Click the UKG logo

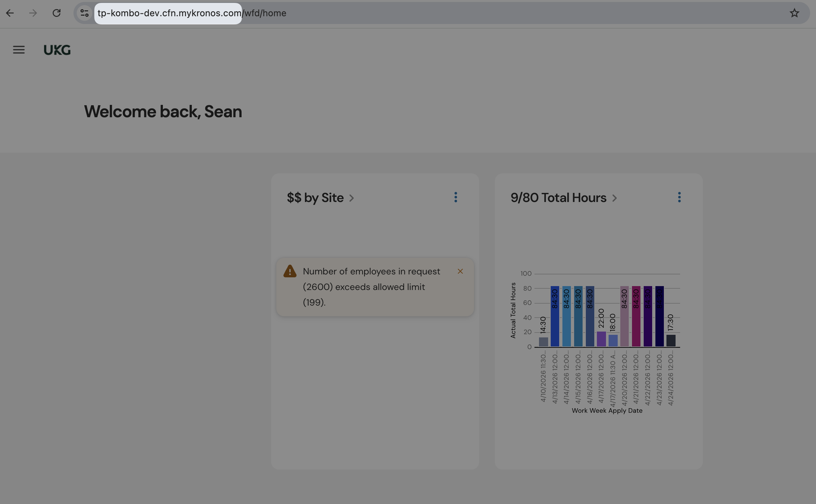click(x=57, y=50)
